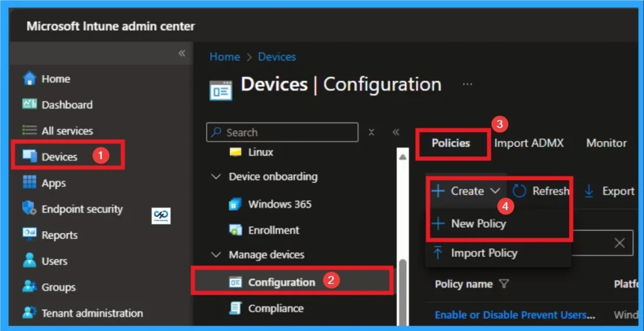
Task: Open Endpoint security in the left navigation
Action: pos(82,209)
